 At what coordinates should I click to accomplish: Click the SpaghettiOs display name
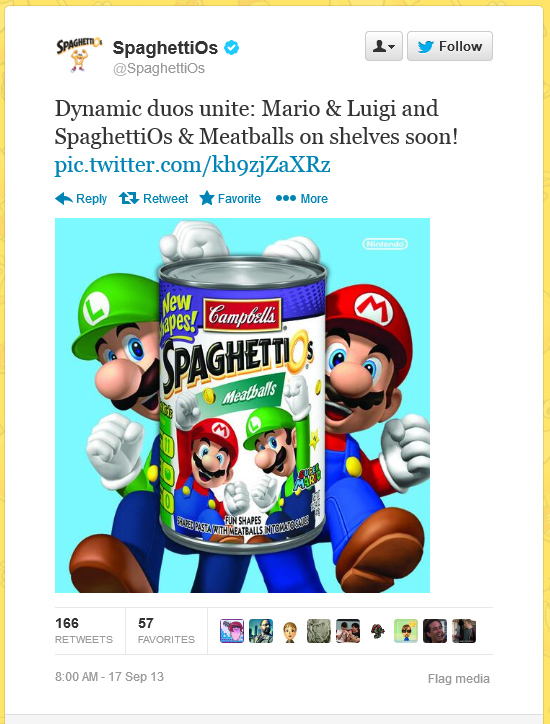click(165, 48)
